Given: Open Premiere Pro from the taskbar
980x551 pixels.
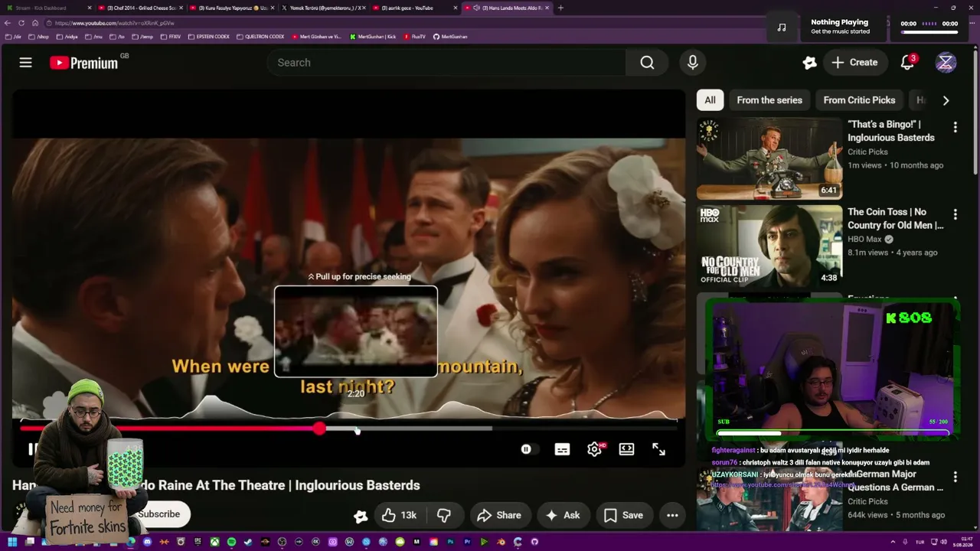Looking at the screenshot, I should point(467,542).
